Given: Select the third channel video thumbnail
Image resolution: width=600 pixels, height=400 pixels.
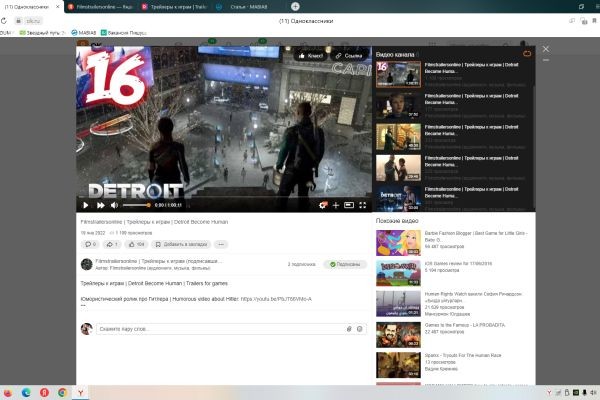Looking at the screenshot, I should coord(398,137).
